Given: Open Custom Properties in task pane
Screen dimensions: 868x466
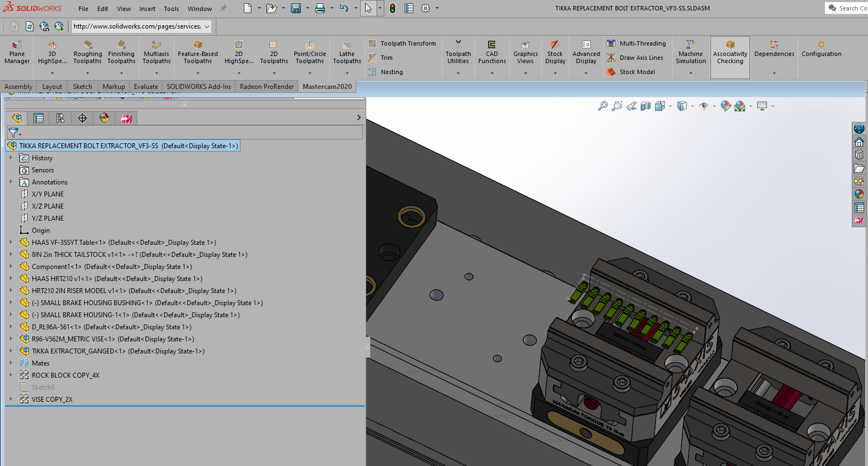Looking at the screenshot, I should (x=859, y=207).
